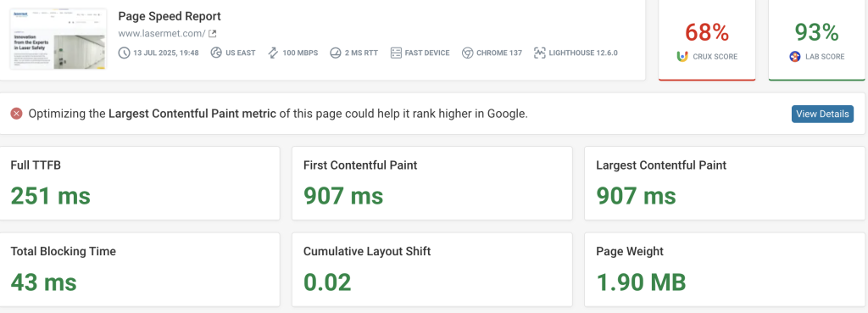Click the US EAST location text
This screenshot has width=868, height=313.
click(241, 53)
